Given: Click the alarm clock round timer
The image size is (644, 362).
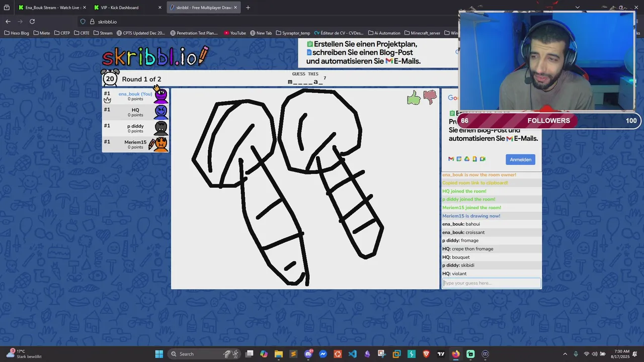Looking at the screenshot, I should coord(110,78).
